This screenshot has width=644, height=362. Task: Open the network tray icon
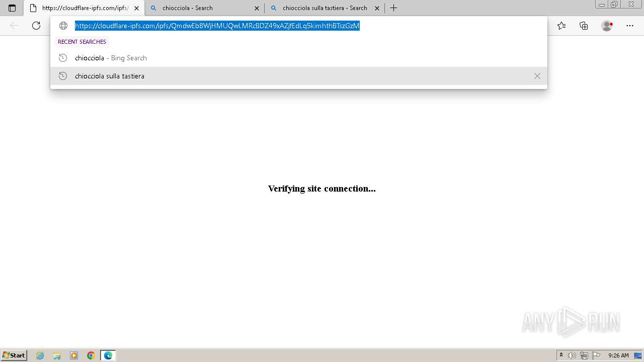tap(584, 355)
